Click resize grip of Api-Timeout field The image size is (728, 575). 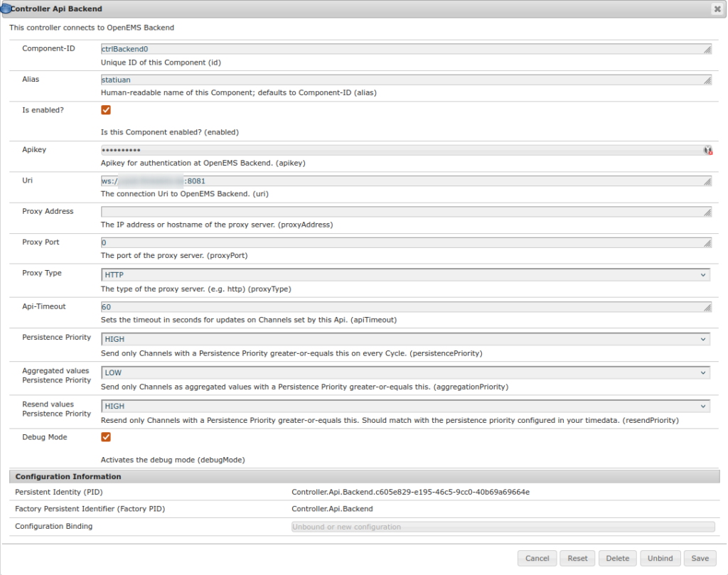pos(707,308)
